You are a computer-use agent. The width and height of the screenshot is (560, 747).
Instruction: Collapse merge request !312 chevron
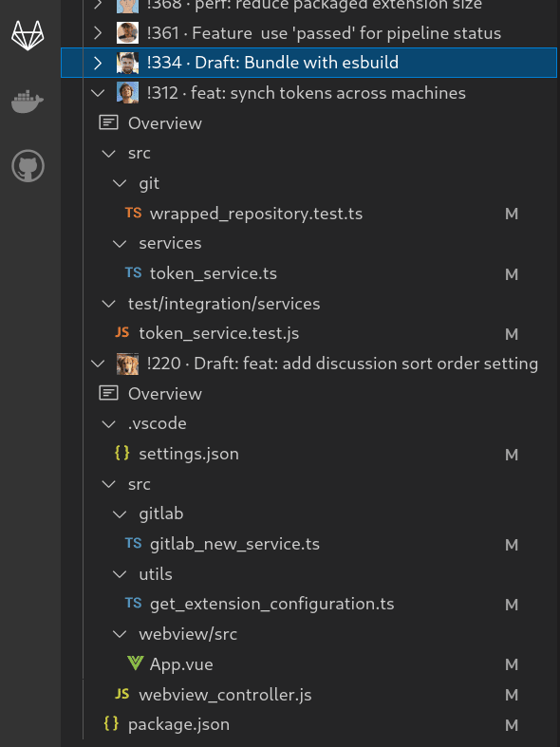[98, 93]
